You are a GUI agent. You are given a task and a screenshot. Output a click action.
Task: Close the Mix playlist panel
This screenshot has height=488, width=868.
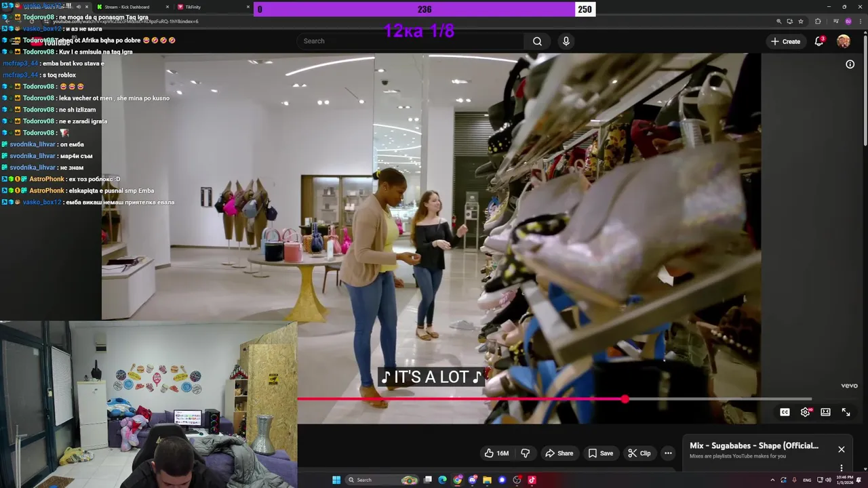click(x=842, y=449)
